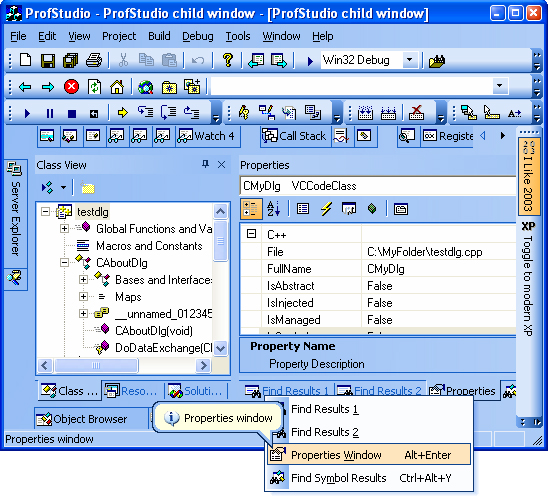Click the yellow question mark Help icon
Viewport: 548px width, 496px height.
[228, 60]
